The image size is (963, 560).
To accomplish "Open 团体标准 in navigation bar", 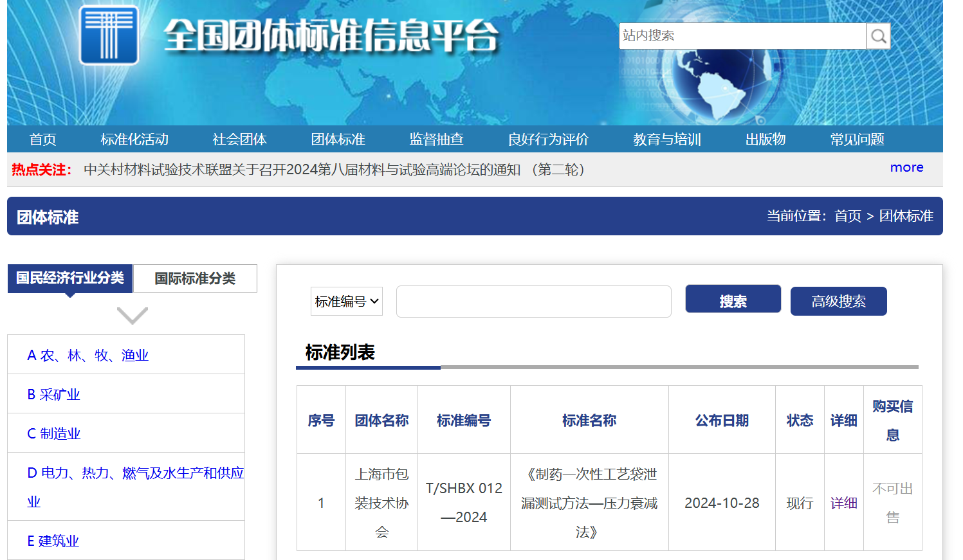I will [x=338, y=139].
